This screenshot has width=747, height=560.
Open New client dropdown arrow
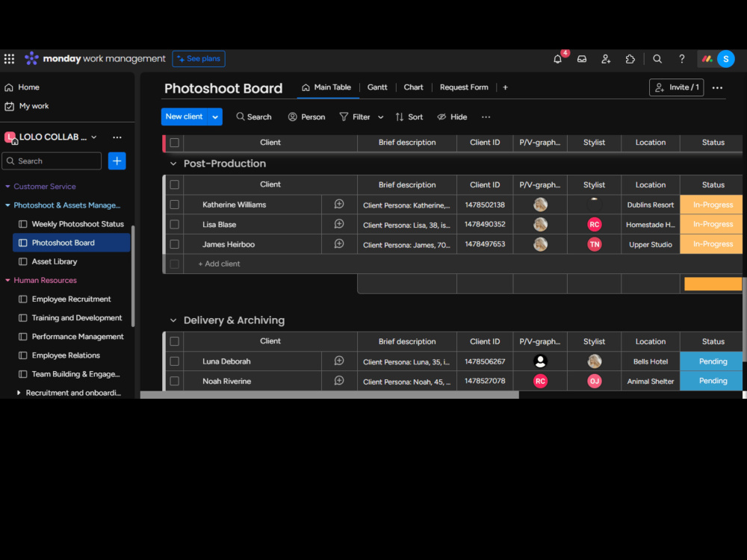(x=215, y=117)
